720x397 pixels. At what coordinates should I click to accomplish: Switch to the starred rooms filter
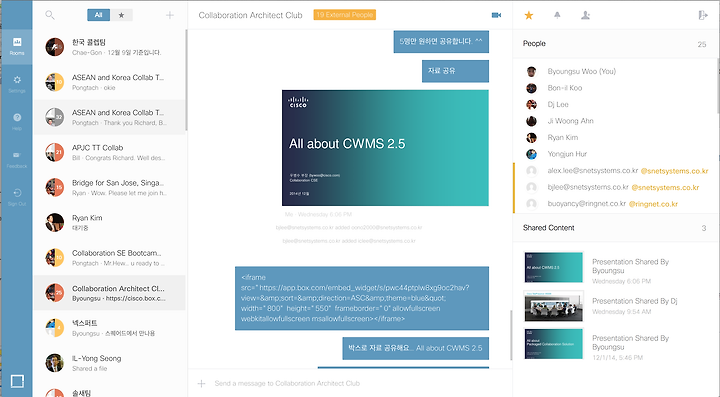(x=121, y=15)
